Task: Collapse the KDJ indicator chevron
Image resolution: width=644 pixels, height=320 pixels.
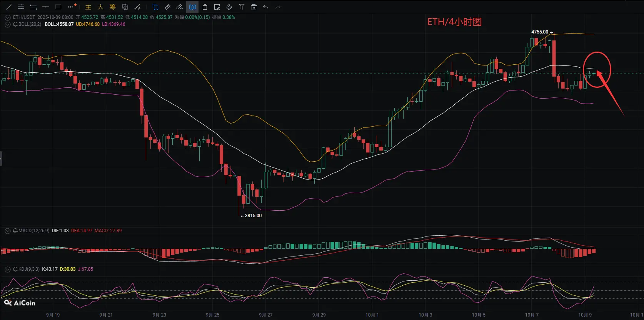Action: coord(8,269)
